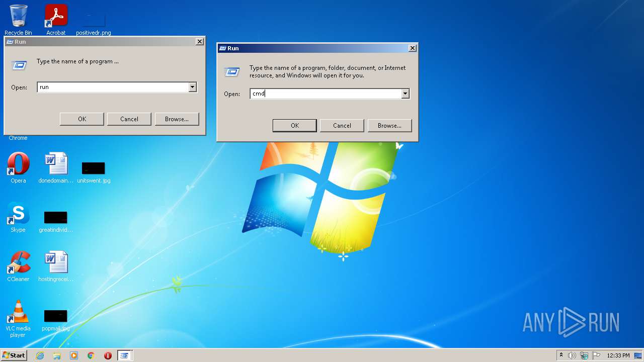
Task: Open the Start menu
Action: click(14, 355)
